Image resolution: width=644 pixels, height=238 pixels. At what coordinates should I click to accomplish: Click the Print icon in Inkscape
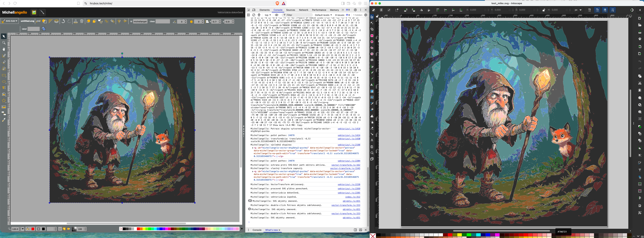click(640, 39)
